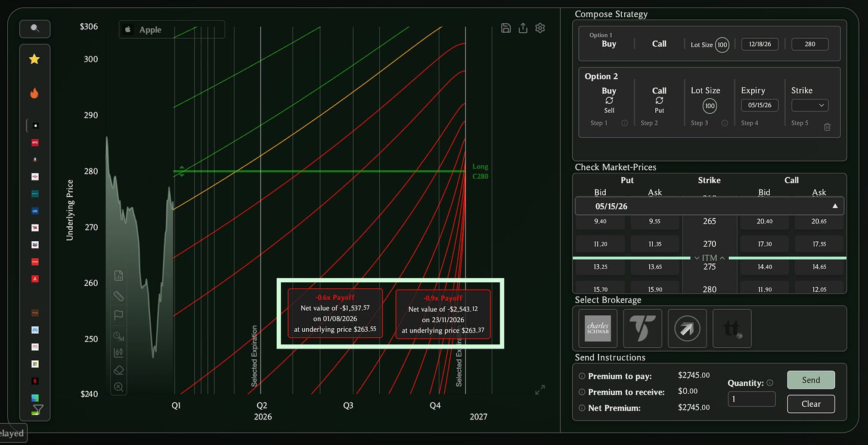This screenshot has width=868, height=445.
Task: Show favorites with the star icon
Action: (x=35, y=59)
